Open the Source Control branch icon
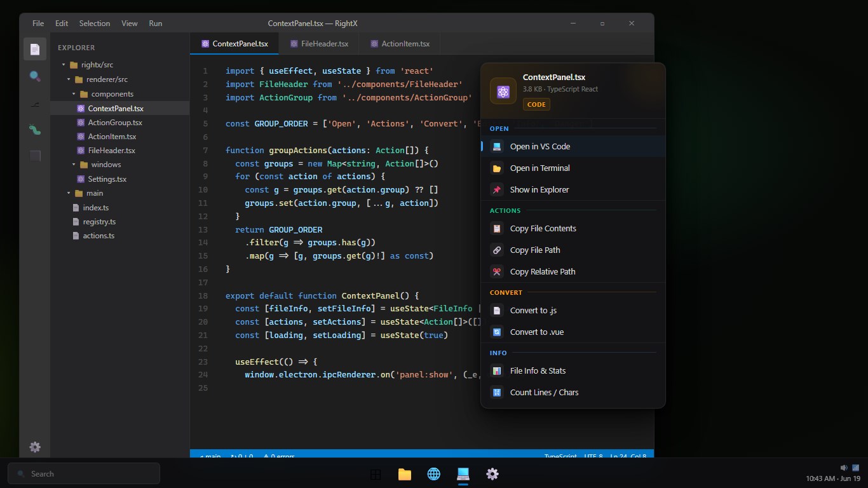Viewport: 868px width, 488px height. coord(35,104)
